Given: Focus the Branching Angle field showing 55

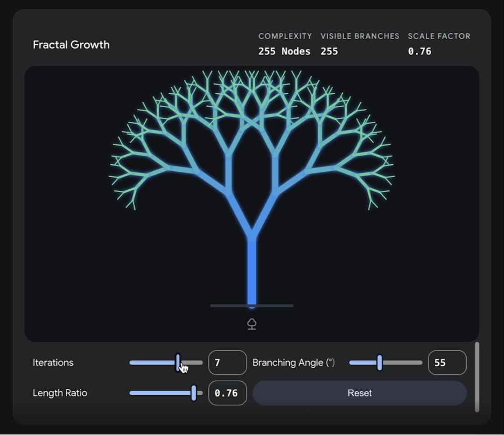Looking at the screenshot, I should [x=447, y=363].
